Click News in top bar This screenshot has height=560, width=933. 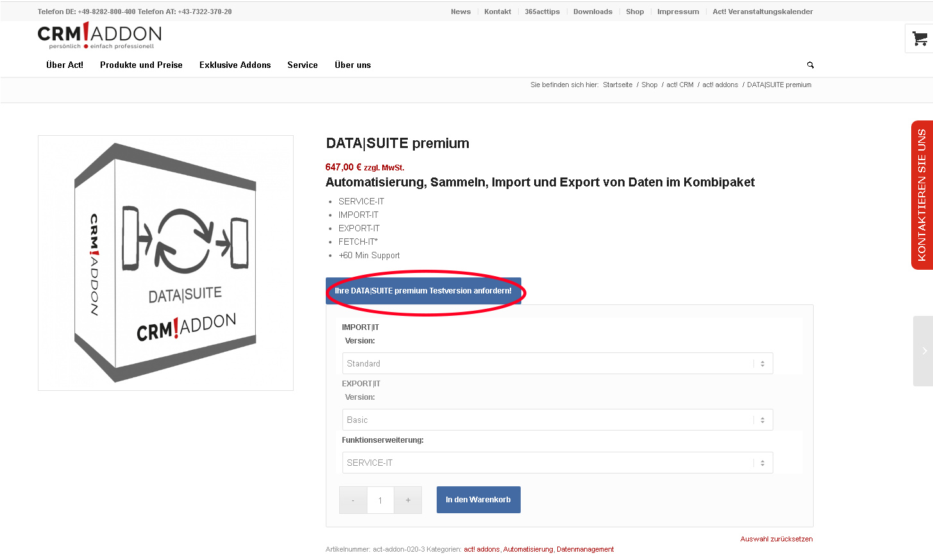coord(460,12)
